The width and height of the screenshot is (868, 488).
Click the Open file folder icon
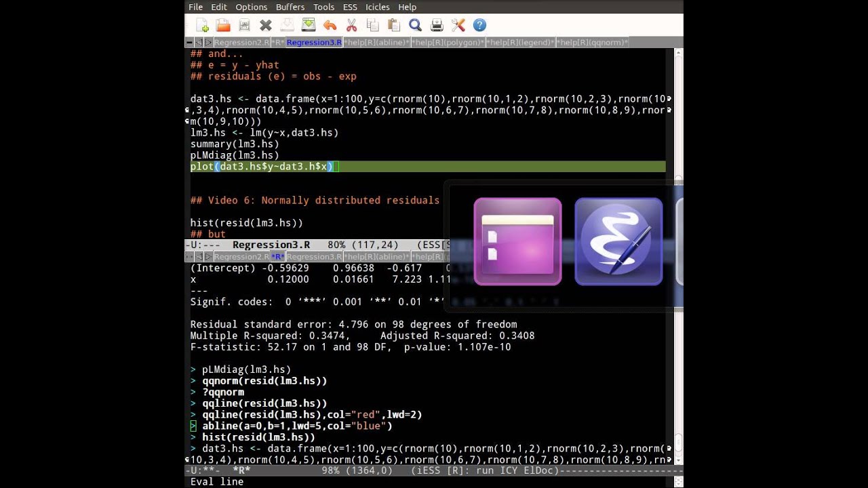223,25
